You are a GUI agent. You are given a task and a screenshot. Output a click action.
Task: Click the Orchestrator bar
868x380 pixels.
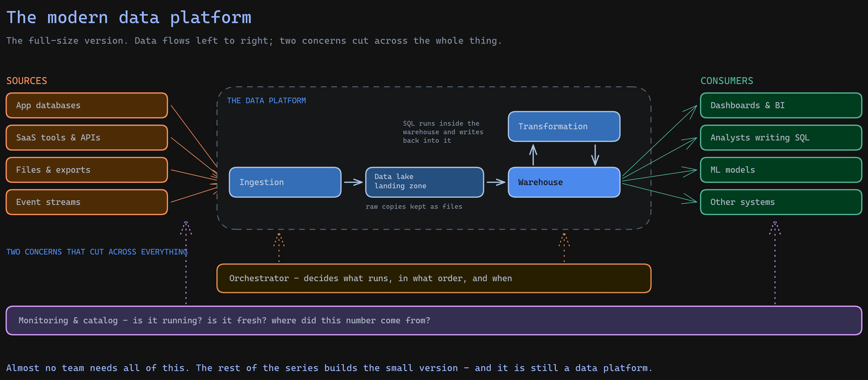pyautogui.click(x=434, y=278)
